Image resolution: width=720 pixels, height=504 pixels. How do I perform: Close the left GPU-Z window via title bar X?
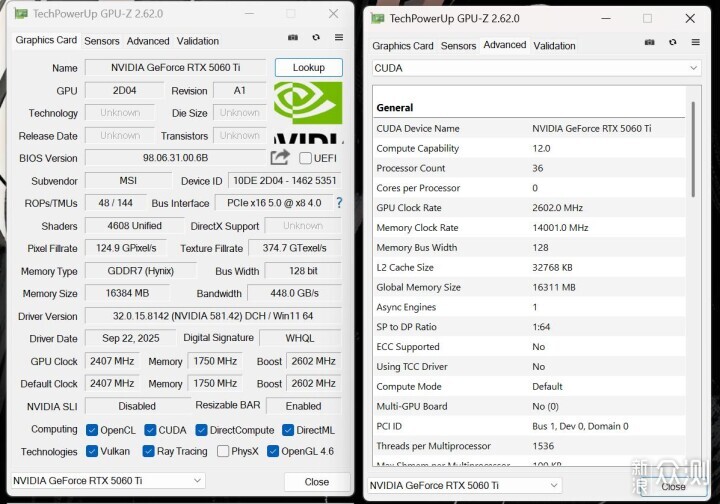(333, 14)
